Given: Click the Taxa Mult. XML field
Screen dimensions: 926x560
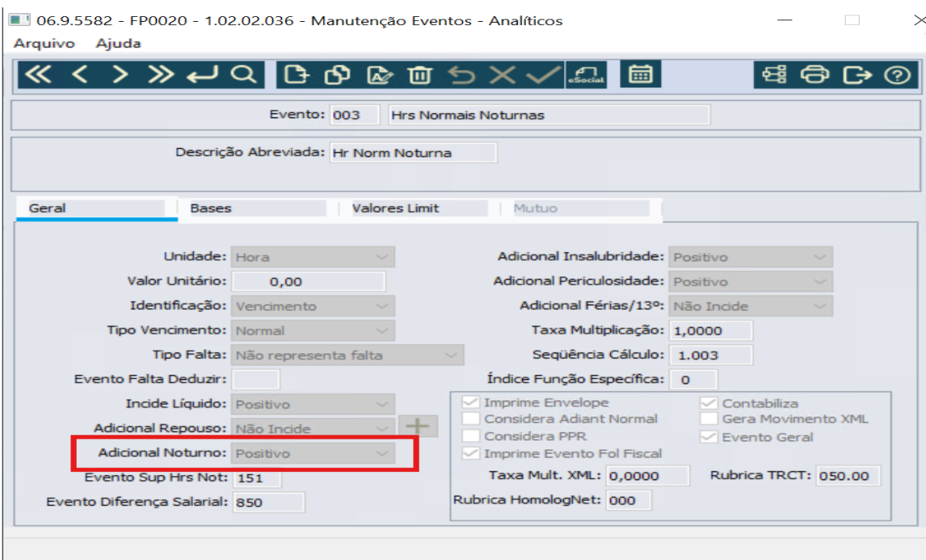Looking at the screenshot, I should (648, 475).
